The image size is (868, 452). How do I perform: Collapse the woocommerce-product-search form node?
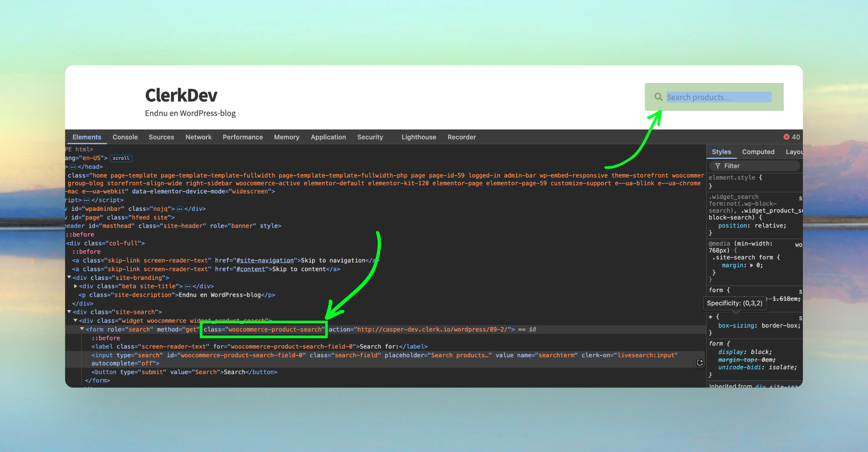click(x=82, y=329)
